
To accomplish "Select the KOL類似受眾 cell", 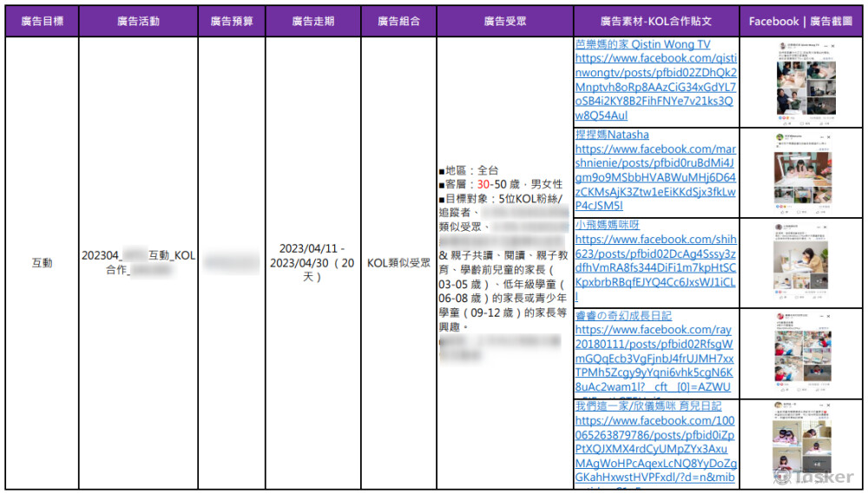I will click(398, 262).
